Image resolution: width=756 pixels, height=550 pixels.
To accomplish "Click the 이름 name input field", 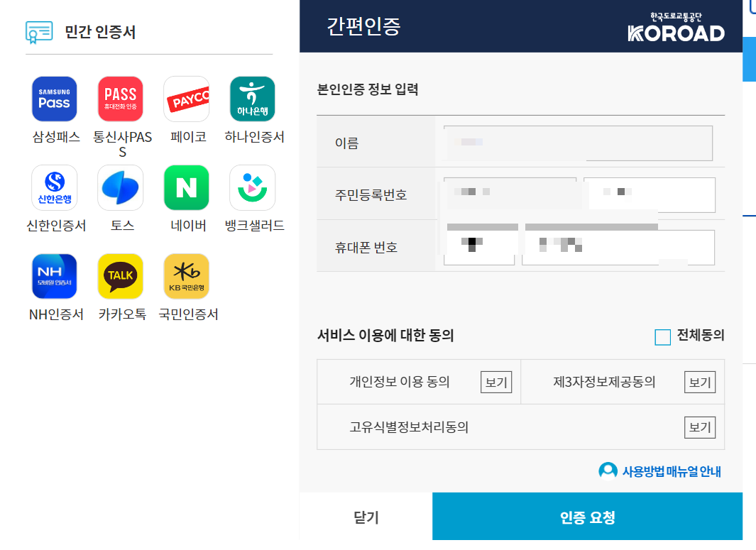I will click(x=647, y=143).
